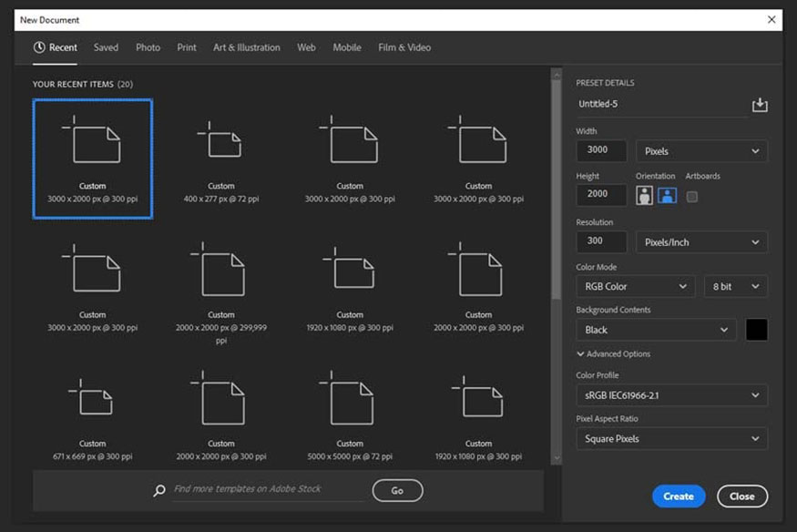Screen dimensions: 797x532
Task: Select portrait orientation icon
Action: (x=644, y=195)
